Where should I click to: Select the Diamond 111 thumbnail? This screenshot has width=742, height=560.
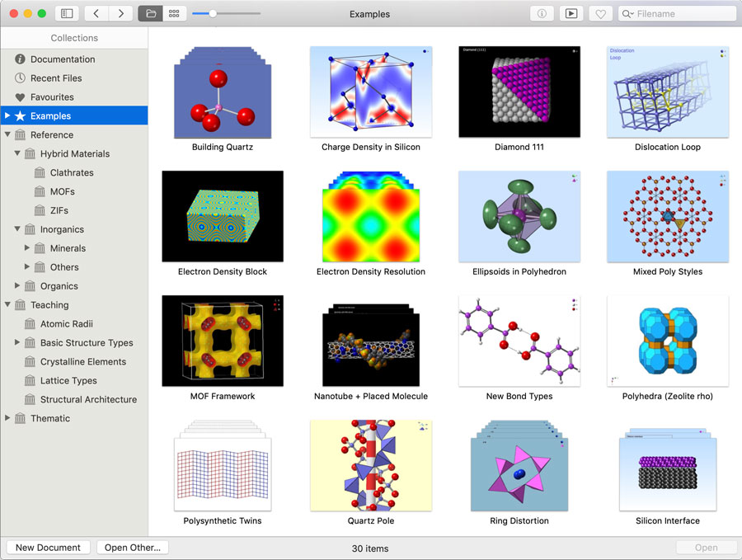pyautogui.click(x=519, y=92)
